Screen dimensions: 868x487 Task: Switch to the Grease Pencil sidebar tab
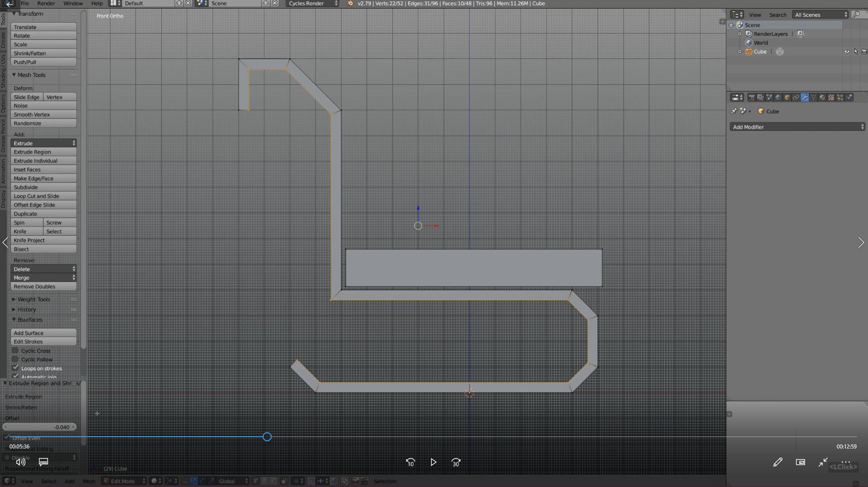(3, 136)
